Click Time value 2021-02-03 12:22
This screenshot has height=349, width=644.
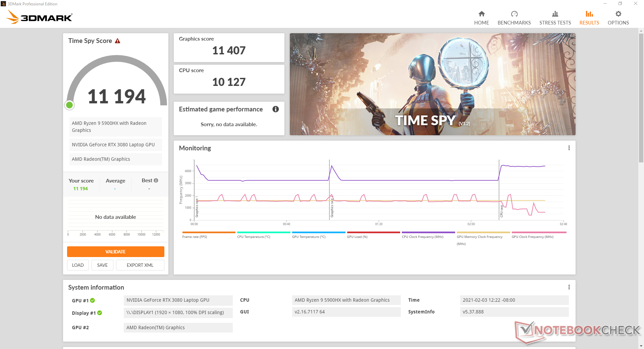(x=514, y=300)
